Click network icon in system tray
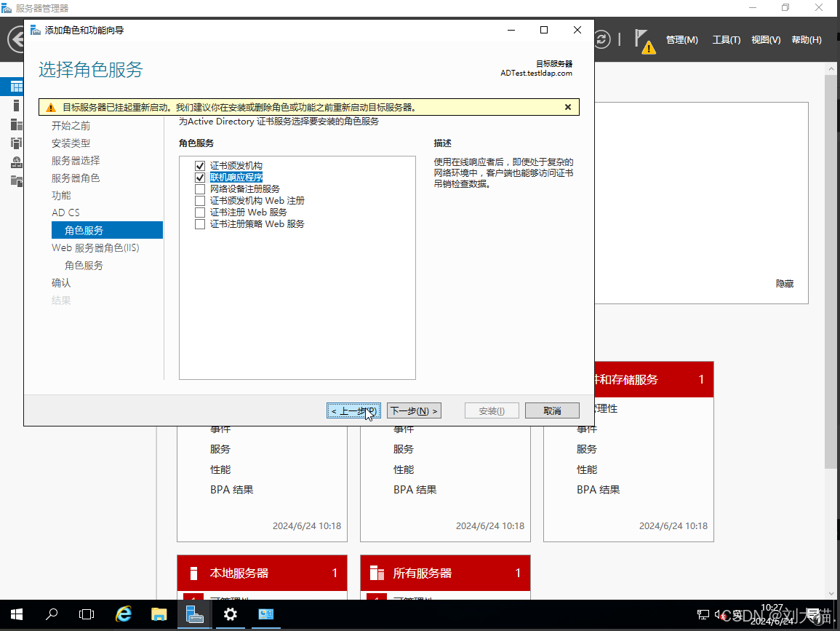 (x=703, y=615)
